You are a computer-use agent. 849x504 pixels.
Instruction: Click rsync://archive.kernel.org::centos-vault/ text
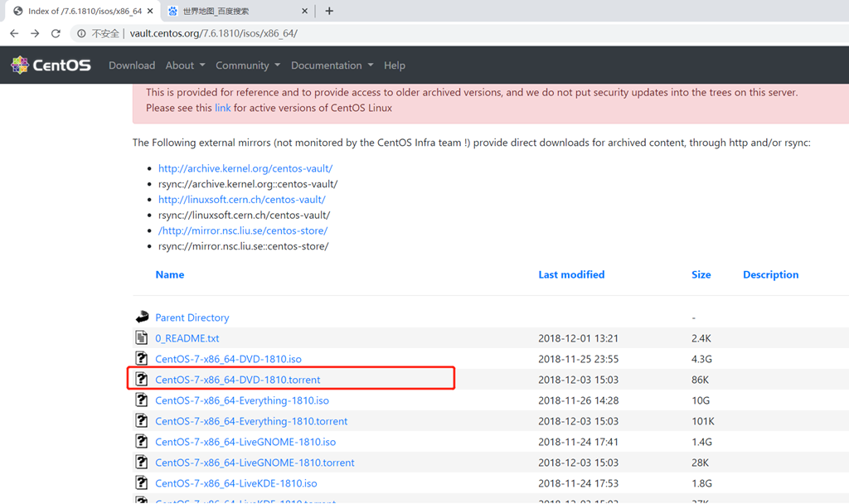(x=248, y=184)
